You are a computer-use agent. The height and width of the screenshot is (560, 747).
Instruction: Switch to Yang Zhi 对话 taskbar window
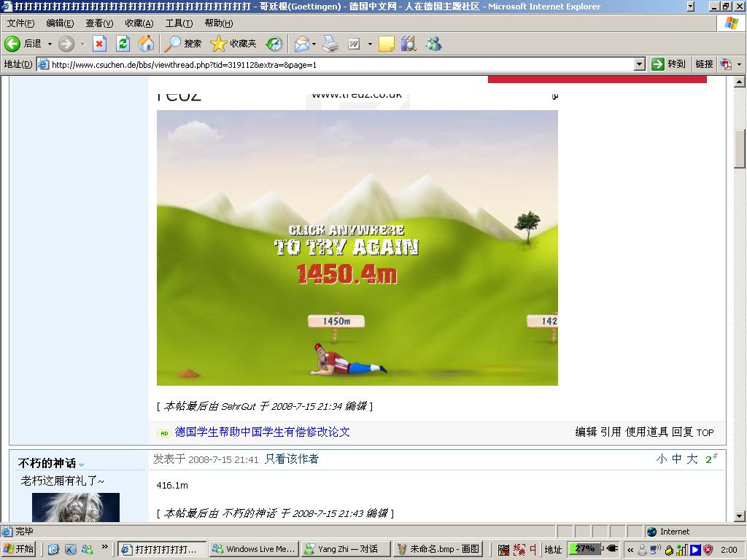[x=347, y=549]
